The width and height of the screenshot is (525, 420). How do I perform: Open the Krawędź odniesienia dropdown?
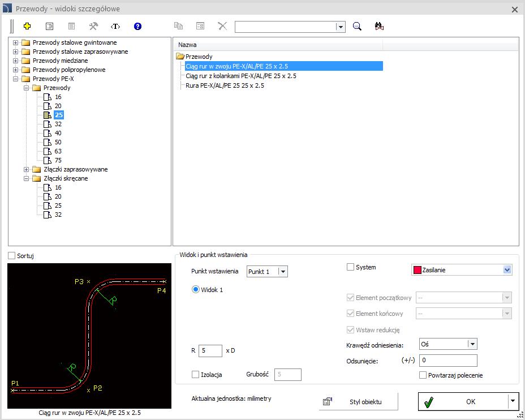[472, 344]
